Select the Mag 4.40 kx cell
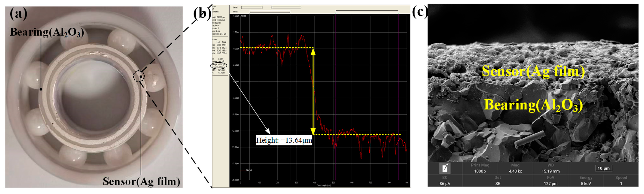Viewport: 644px width, 194px height. coord(515,168)
